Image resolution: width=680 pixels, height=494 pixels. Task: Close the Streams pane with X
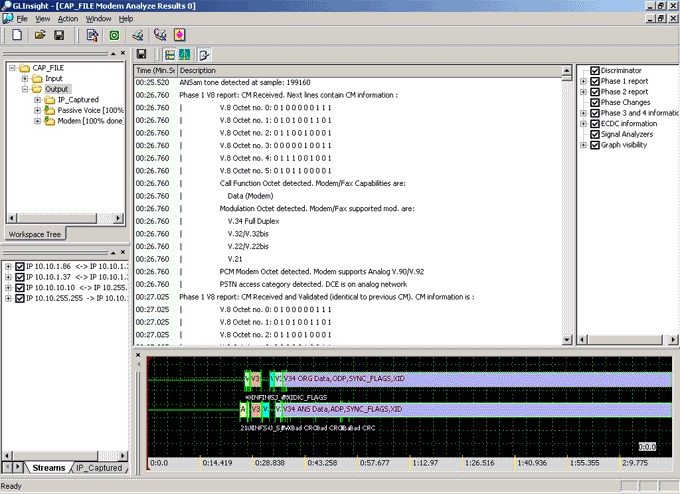[x=123, y=252]
